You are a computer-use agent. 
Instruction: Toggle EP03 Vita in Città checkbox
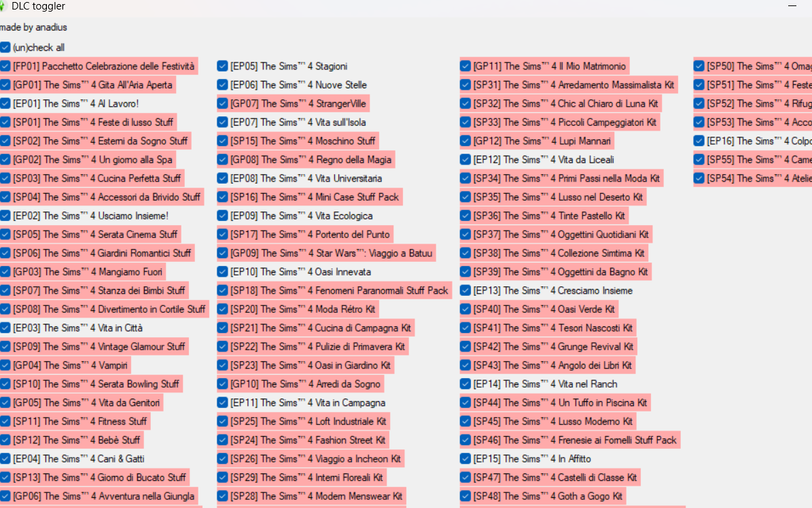(5, 327)
